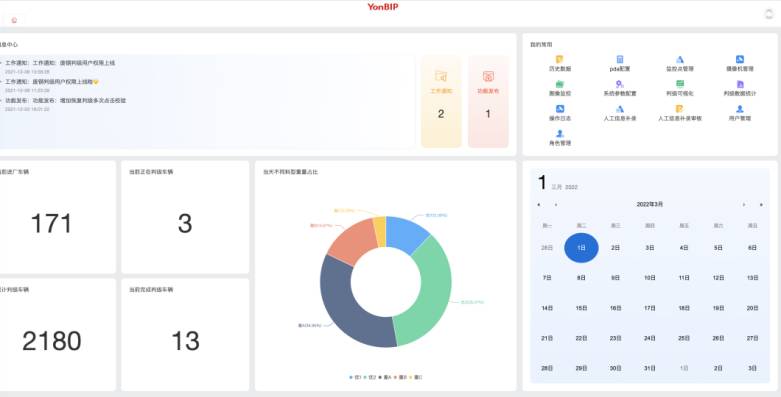Screen dimensions: 781x397
Task: Open the 历史数据 shortcut icon
Action: pyautogui.click(x=560, y=59)
